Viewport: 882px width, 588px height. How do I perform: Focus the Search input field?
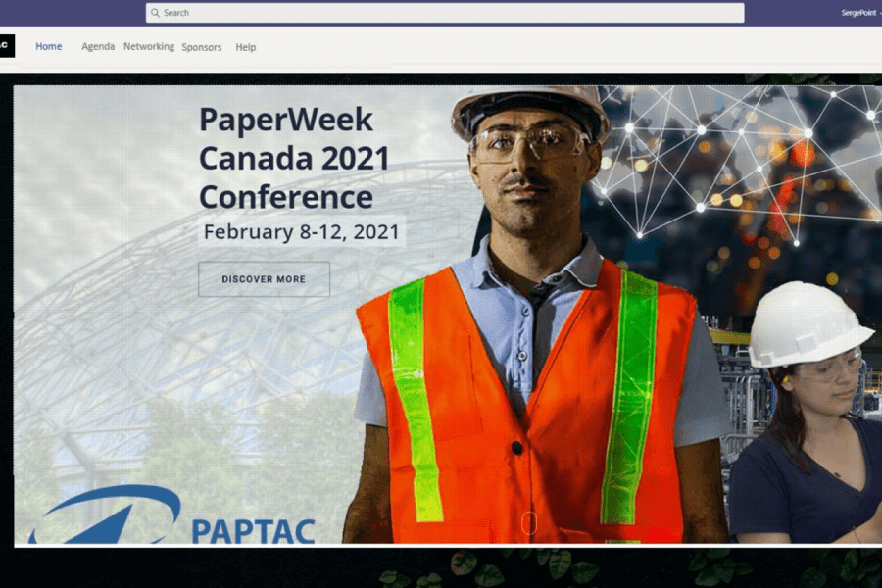[x=445, y=13]
